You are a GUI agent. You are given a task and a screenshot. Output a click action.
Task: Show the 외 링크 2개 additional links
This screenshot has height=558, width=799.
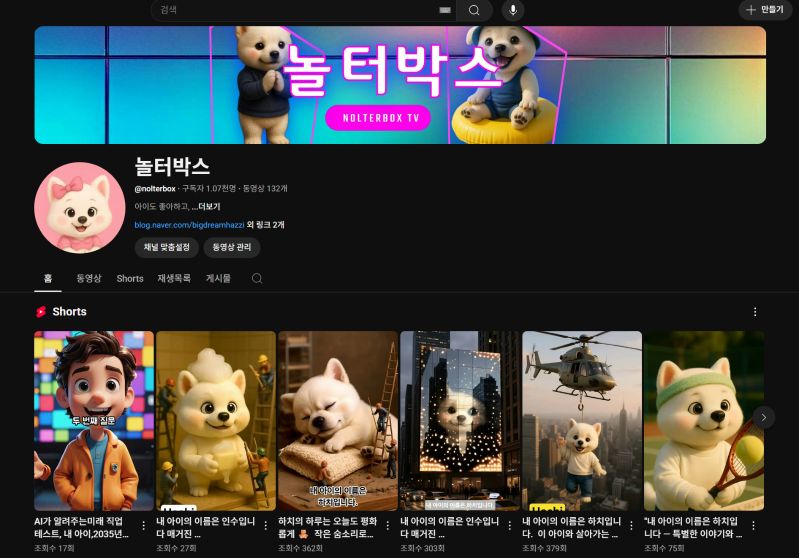[265, 225]
